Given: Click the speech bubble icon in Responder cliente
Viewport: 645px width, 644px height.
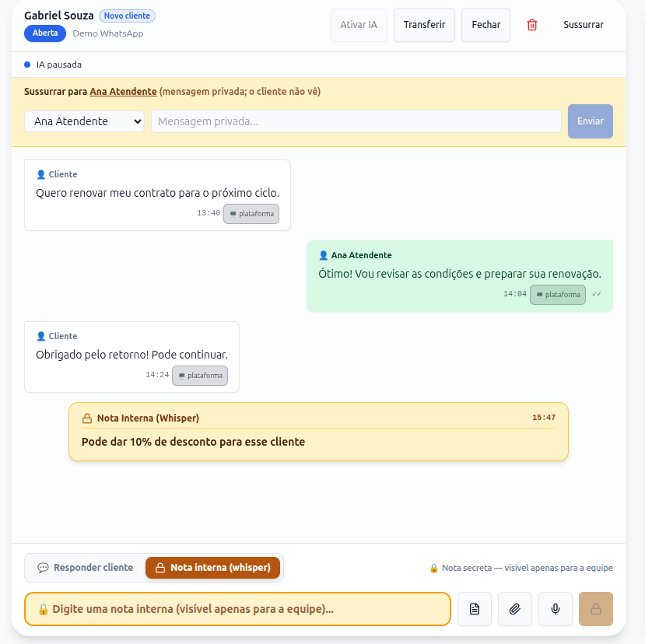Looking at the screenshot, I should tap(43, 568).
